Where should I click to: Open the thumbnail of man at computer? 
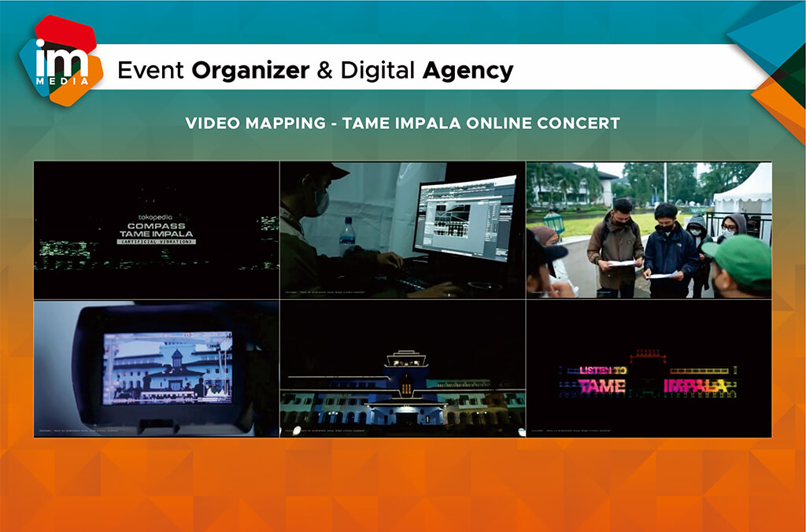pyautogui.click(x=402, y=230)
